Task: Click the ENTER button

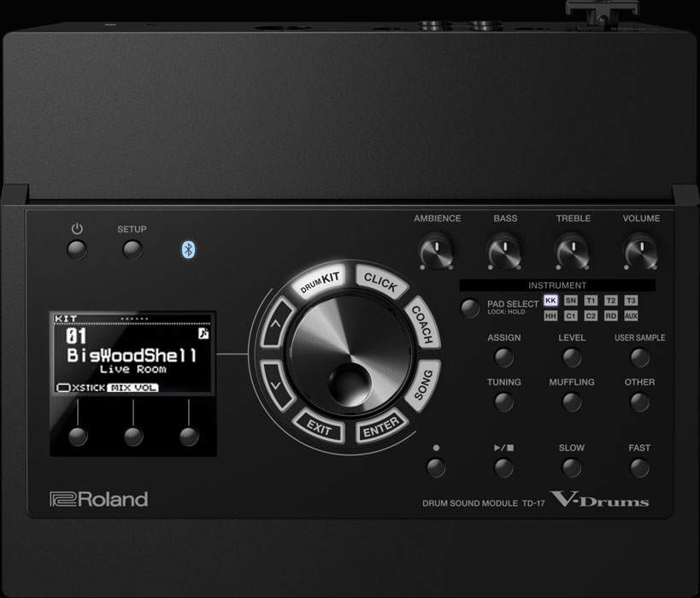Action: pos(381,427)
